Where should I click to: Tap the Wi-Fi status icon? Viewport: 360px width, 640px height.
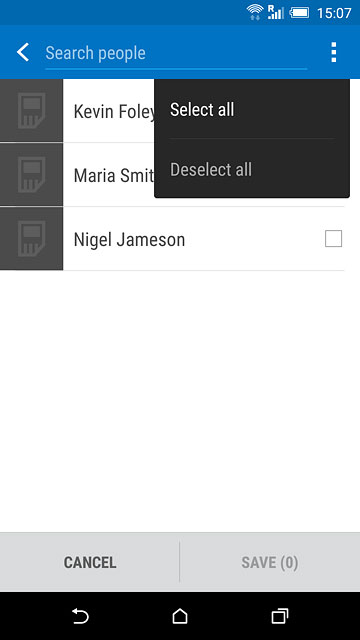coord(255,12)
